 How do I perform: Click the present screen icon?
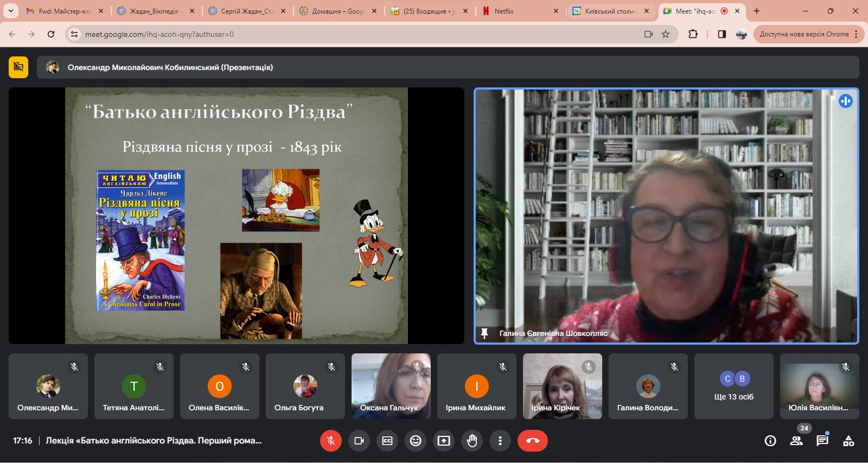444,441
